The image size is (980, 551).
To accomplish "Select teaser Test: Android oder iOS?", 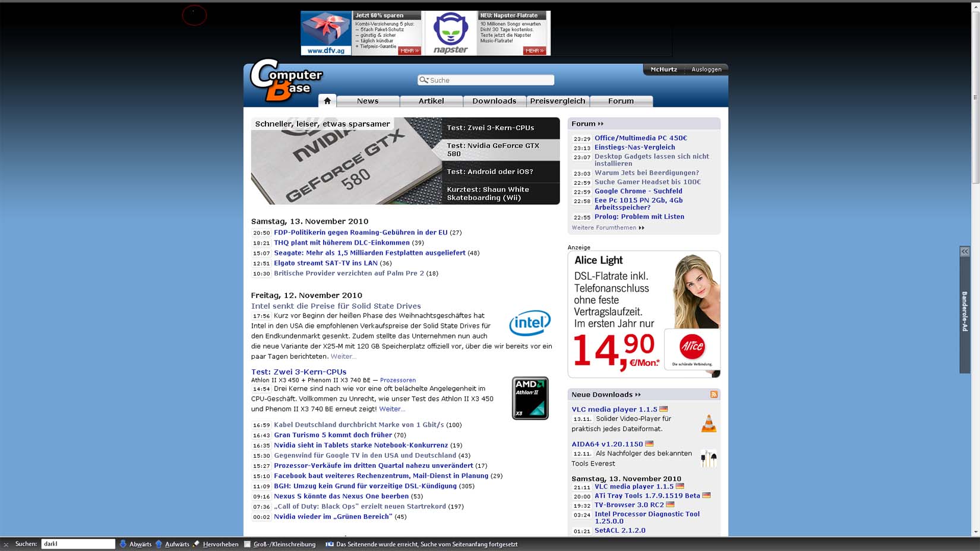I will click(500, 172).
